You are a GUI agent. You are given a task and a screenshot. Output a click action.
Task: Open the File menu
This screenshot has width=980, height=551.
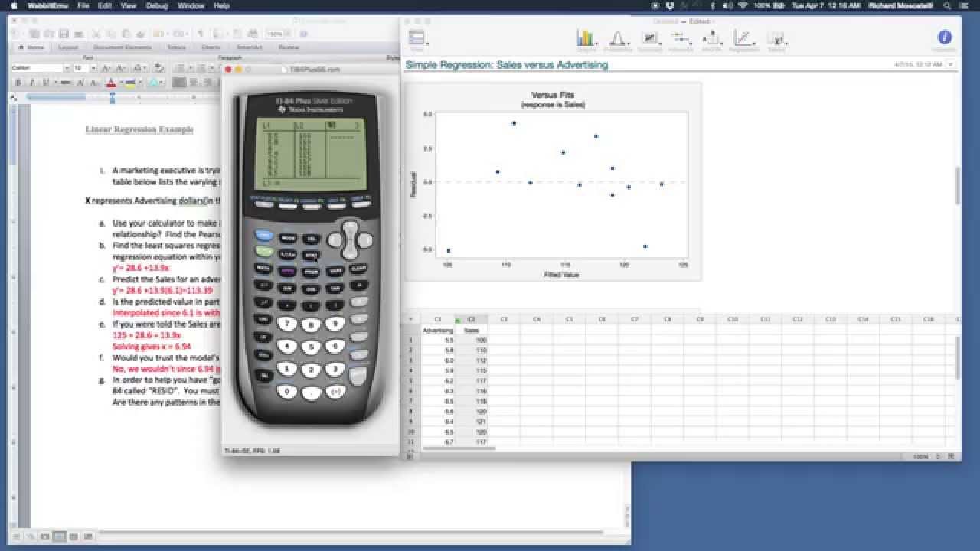click(83, 5)
